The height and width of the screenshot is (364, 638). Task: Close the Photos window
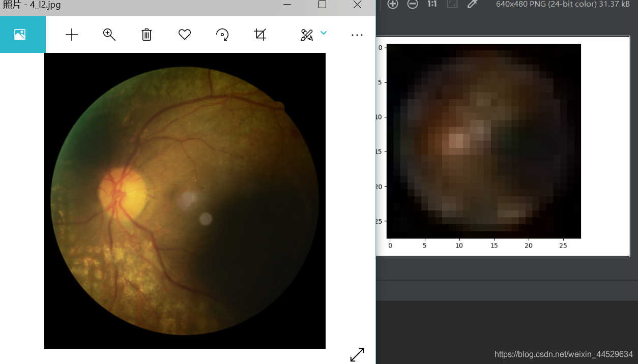[357, 5]
